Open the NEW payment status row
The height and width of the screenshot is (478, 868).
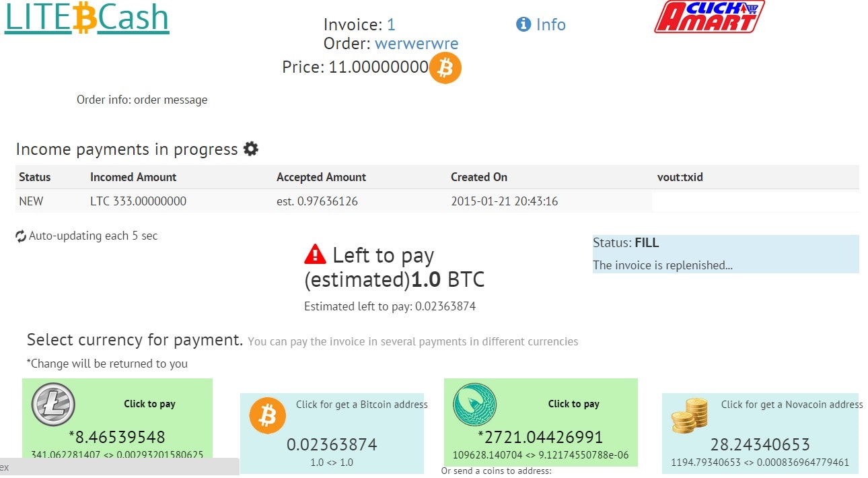click(32, 201)
